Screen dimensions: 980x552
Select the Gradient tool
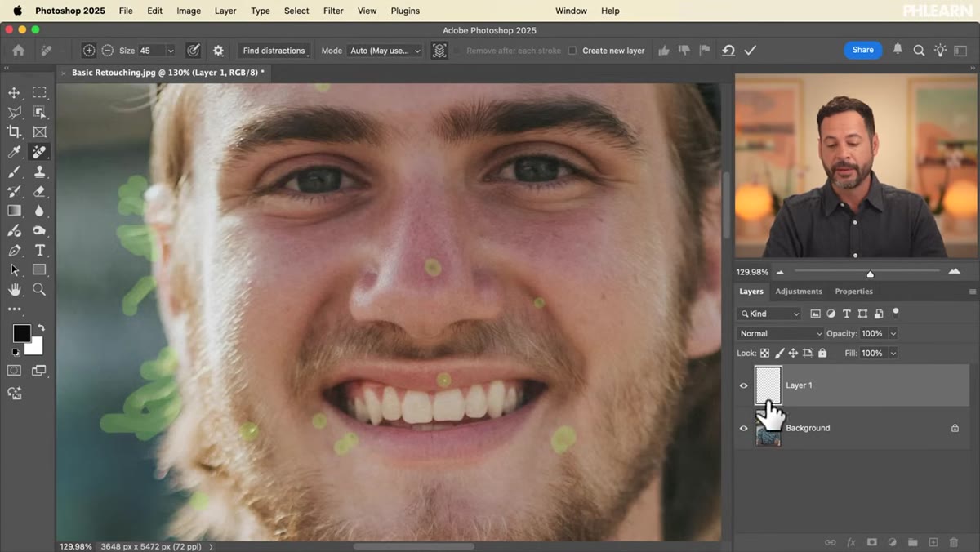[14, 211]
